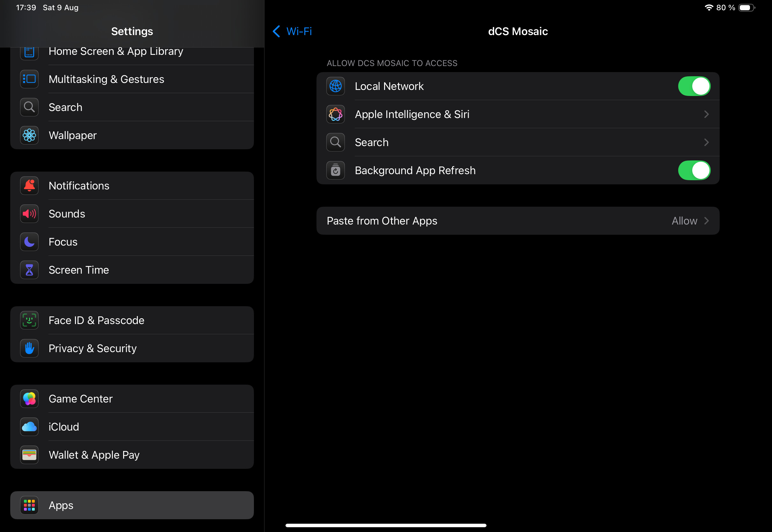Tap the home indicator bar
The image size is (772, 532).
386,525
